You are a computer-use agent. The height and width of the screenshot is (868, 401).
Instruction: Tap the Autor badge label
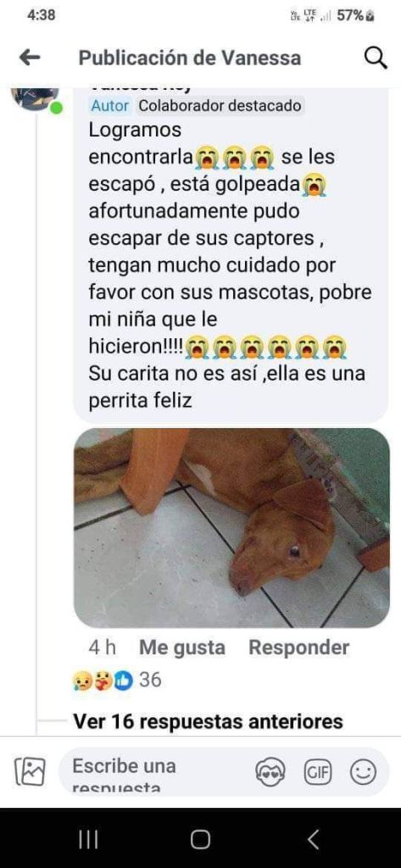pos(109,105)
